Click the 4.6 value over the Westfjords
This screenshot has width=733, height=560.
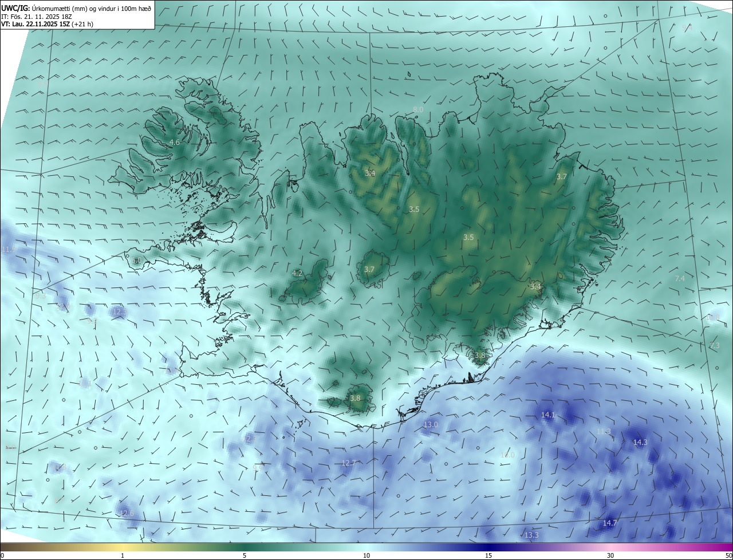coord(175,142)
